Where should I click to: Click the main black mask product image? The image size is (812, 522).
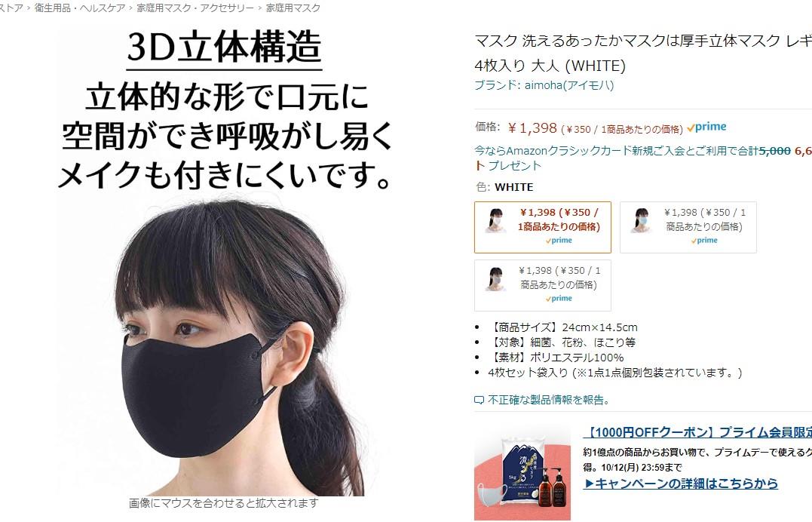(x=224, y=262)
